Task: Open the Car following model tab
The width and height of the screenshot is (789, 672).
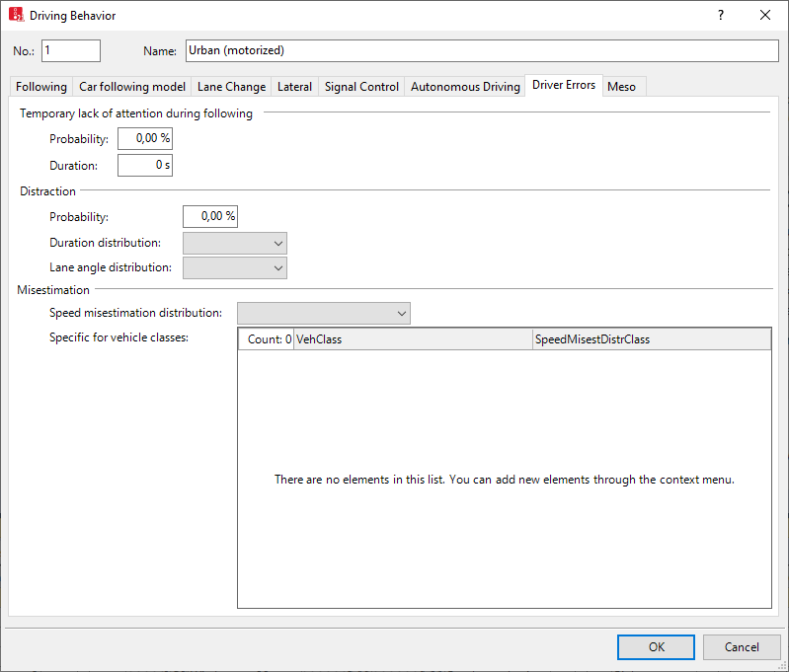Action: click(132, 87)
